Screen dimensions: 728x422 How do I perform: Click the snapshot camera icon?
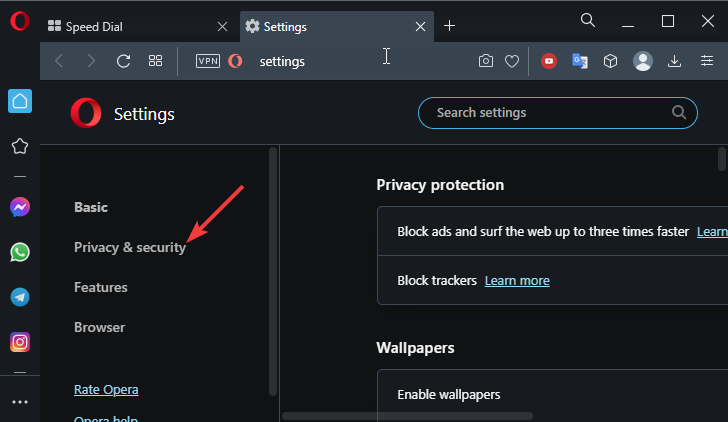[486, 61]
